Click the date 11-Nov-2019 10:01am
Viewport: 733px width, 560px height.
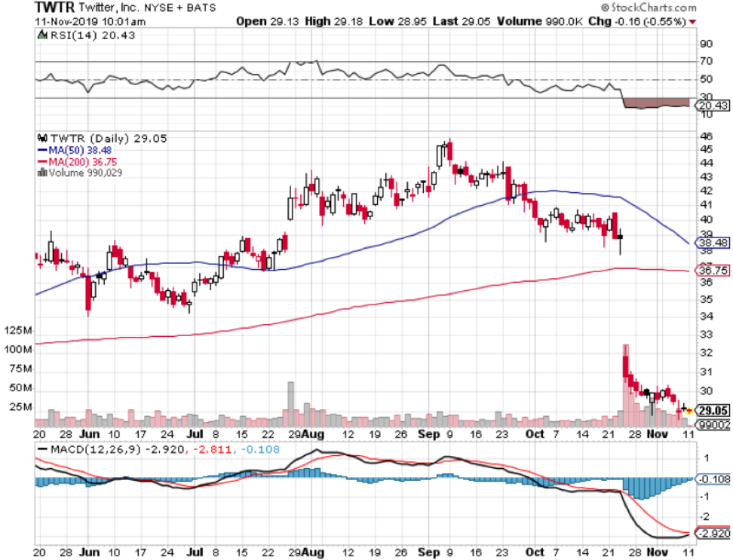(90, 22)
